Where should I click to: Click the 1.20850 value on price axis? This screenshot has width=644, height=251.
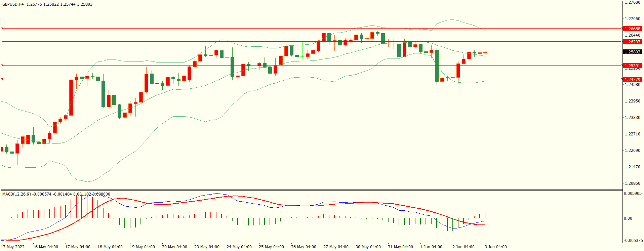(632, 183)
